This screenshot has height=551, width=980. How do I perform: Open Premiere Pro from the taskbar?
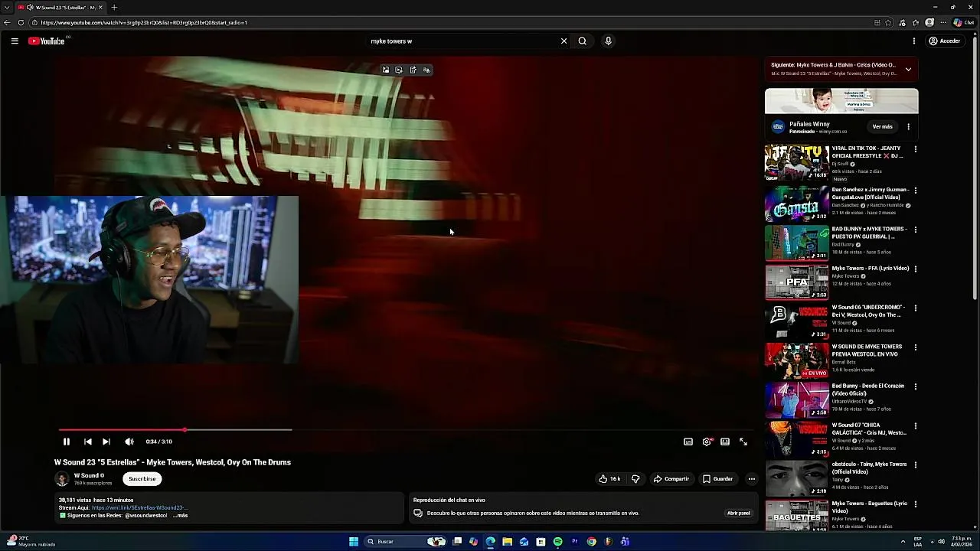tap(575, 542)
